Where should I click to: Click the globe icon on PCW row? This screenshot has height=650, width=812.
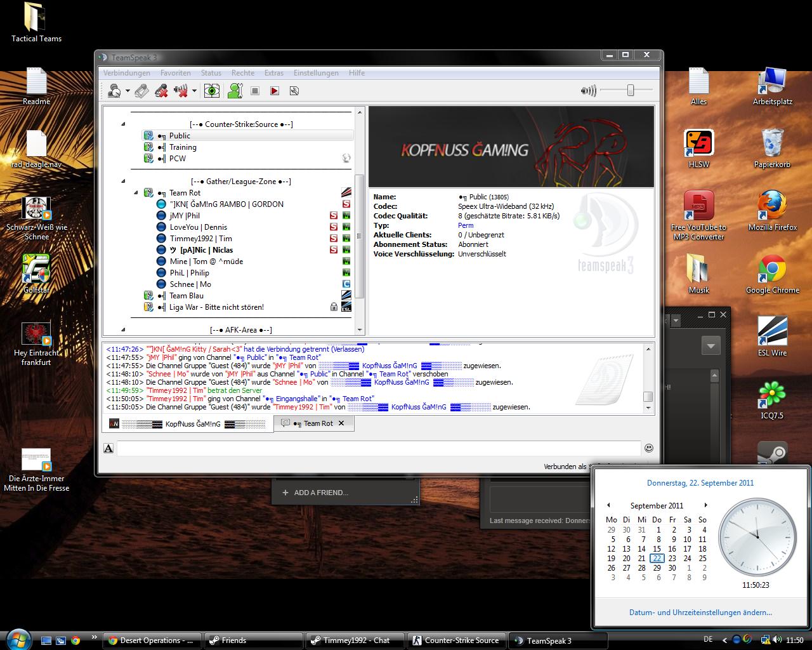coord(346,158)
